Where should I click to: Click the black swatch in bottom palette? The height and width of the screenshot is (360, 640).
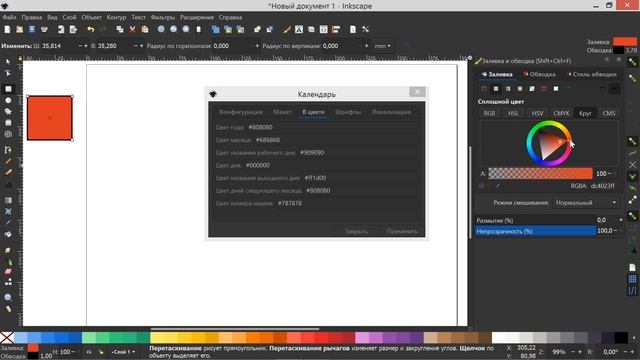coord(621,338)
